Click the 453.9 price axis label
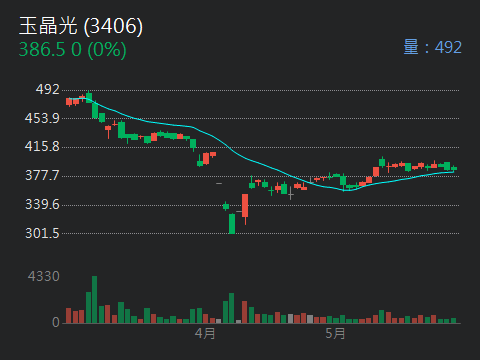Image resolution: width=480 pixels, height=360 pixels. [42, 118]
